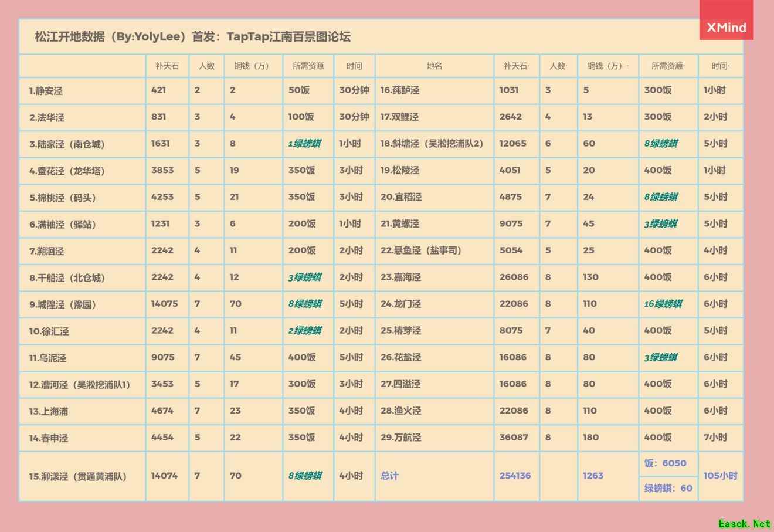
Task: Click the 绿螃蜞：60 total cell
Action: [668, 488]
